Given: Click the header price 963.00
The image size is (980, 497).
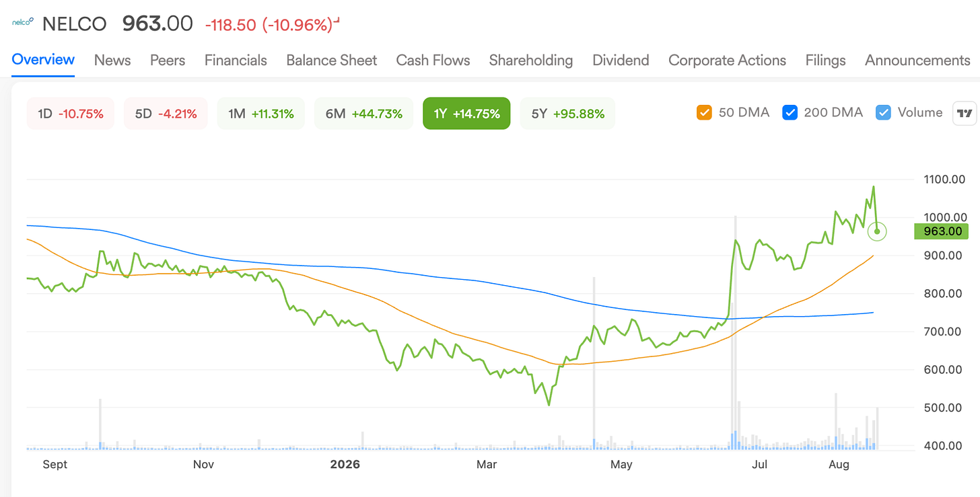Looking at the screenshot, I should (157, 24).
